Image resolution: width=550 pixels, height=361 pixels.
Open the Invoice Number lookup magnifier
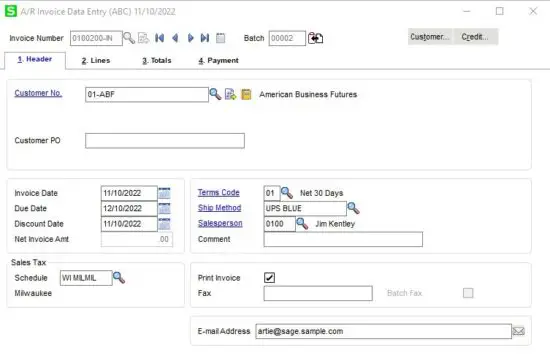click(129, 38)
